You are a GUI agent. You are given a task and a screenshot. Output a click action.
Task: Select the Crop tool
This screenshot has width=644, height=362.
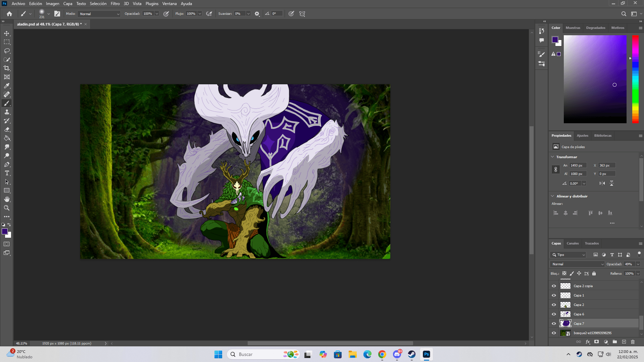[x=7, y=68]
